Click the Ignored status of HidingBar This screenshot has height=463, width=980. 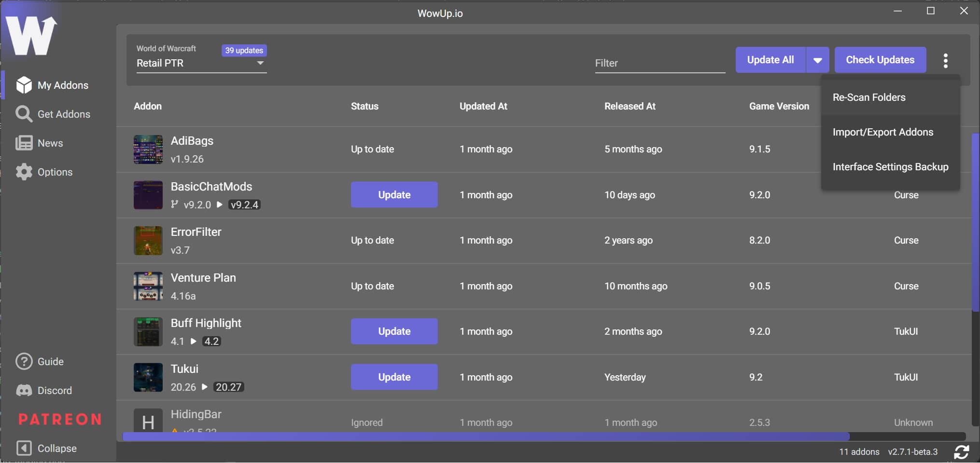pyautogui.click(x=367, y=422)
